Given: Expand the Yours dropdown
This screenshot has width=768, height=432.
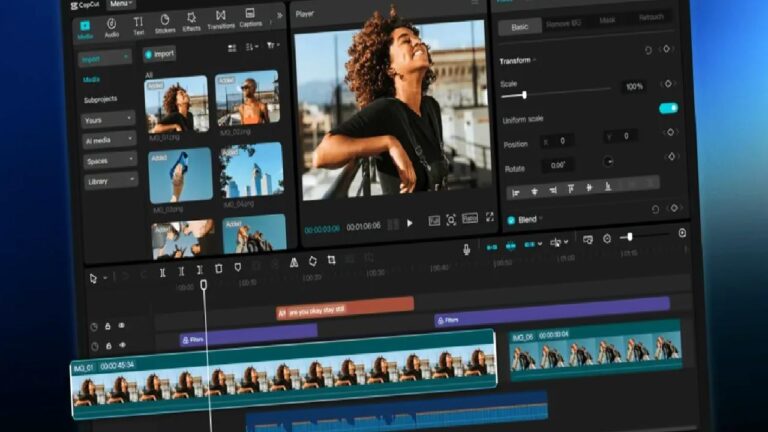Looking at the screenshot, I should tap(107, 120).
